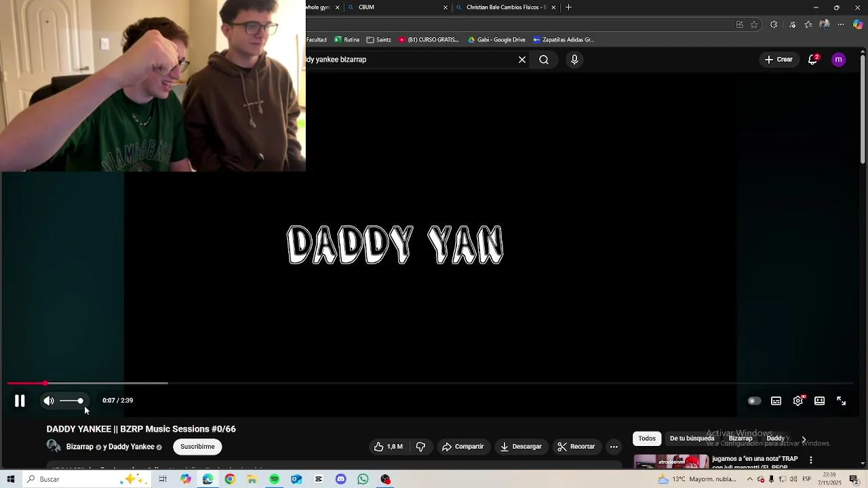Open the Crear menu button
Screen dimensions: 868x488
point(778,60)
